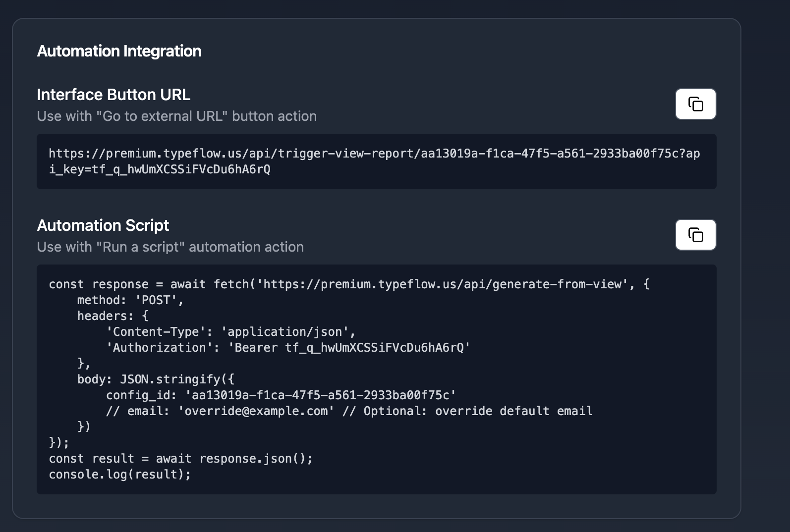Click the 'i_key=tf_q_hwUmXCSSiFVcDu6hA6rQ' URL line
Viewport: 790px width, 532px height.
pos(160,169)
